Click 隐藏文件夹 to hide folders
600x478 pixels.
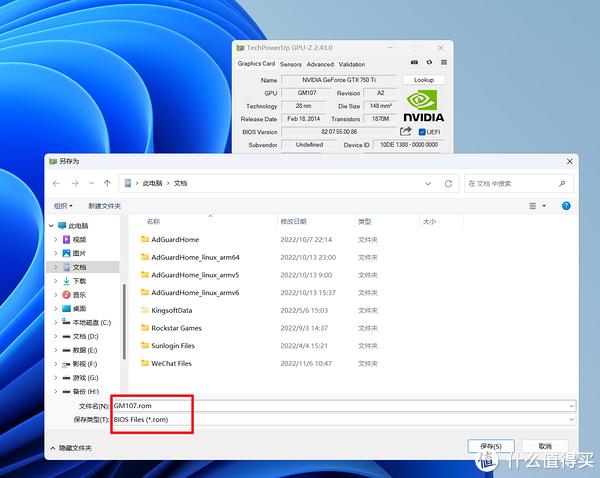pos(71,448)
